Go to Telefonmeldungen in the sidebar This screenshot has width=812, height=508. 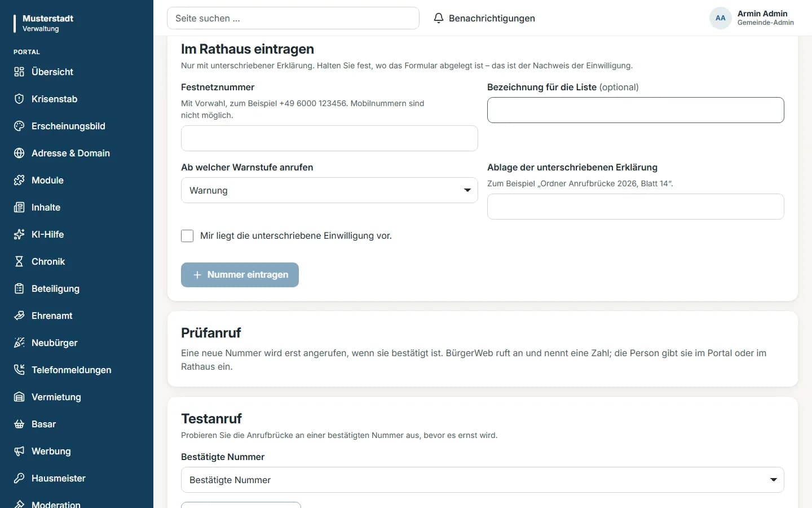[77, 370]
